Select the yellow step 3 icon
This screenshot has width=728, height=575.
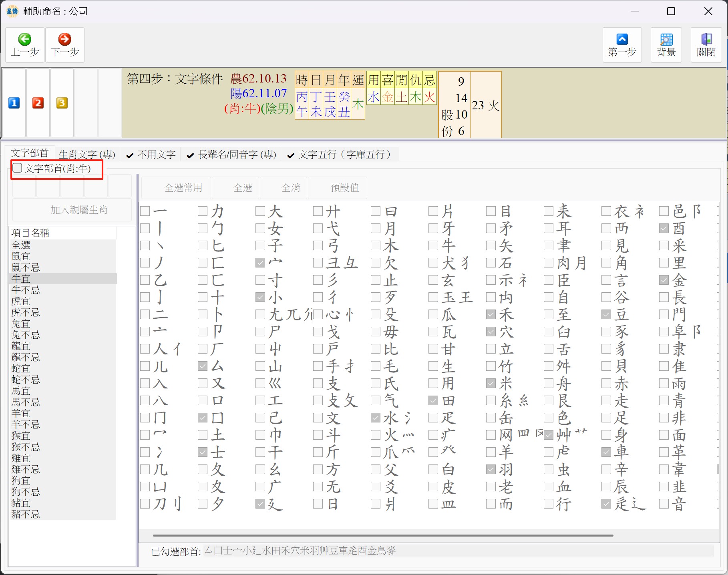(62, 103)
